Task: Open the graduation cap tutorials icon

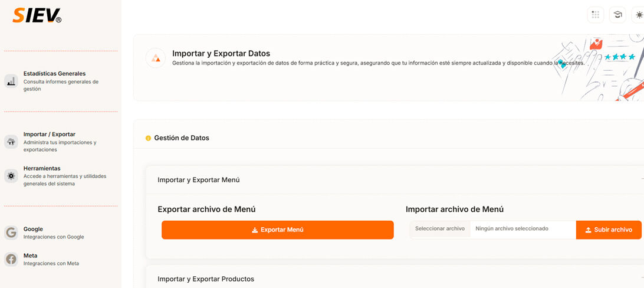Action: (x=617, y=15)
